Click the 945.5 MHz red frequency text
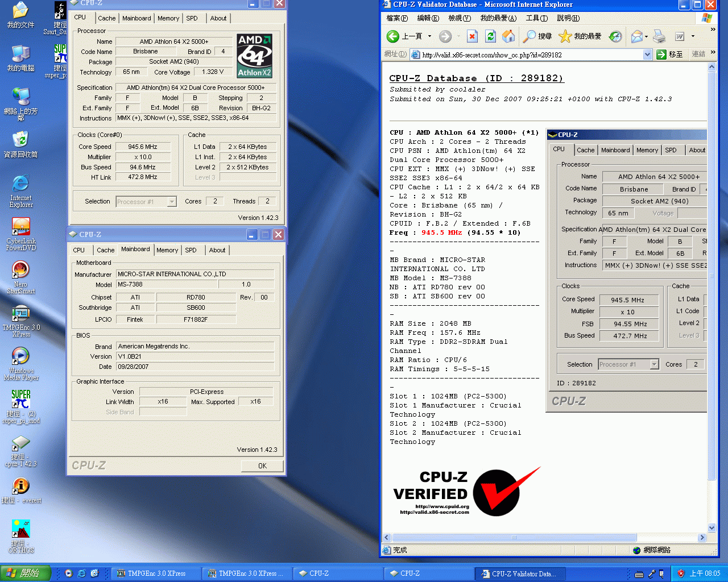This screenshot has width=728, height=582. pyautogui.click(x=441, y=232)
